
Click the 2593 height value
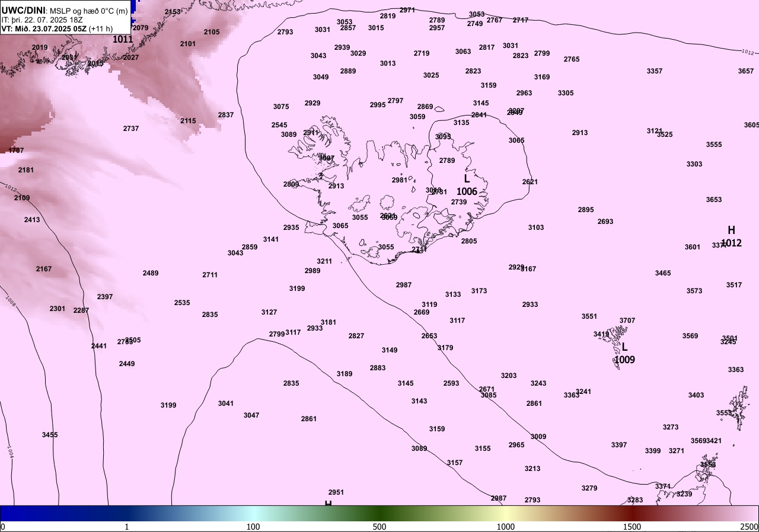[x=451, y=383]
